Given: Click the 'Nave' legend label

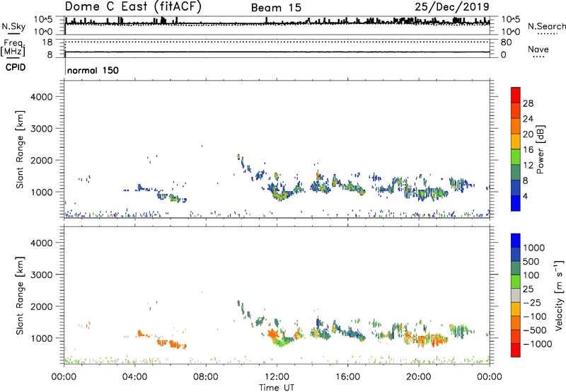Looking at the screenshot, I should click(x=538, y=49).
